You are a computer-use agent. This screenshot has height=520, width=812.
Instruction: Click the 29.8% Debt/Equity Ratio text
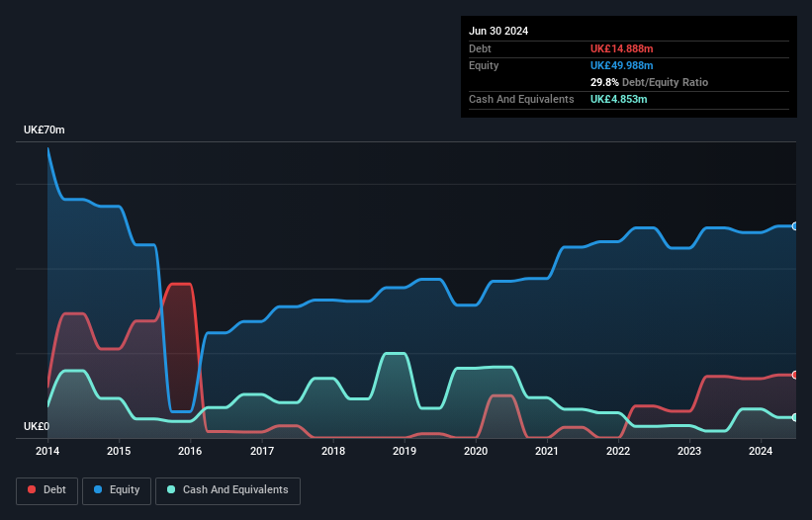pos(649,82)
